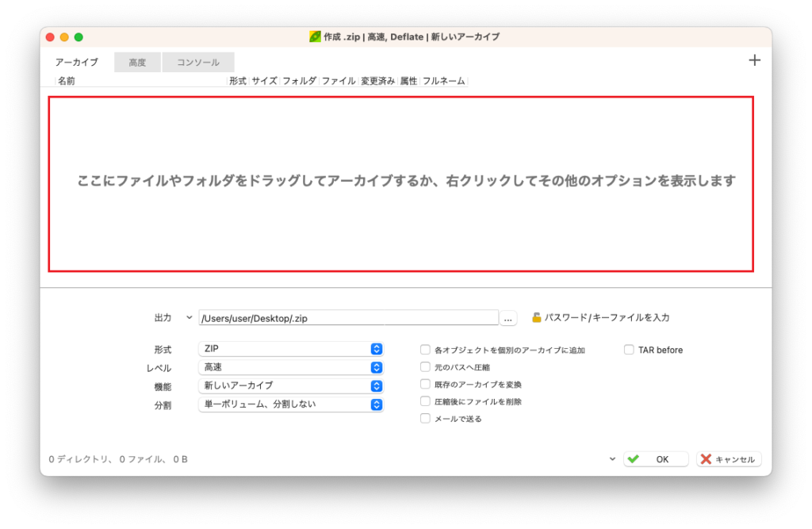Switch to the コンソール tab

click(x=197, y=62)
